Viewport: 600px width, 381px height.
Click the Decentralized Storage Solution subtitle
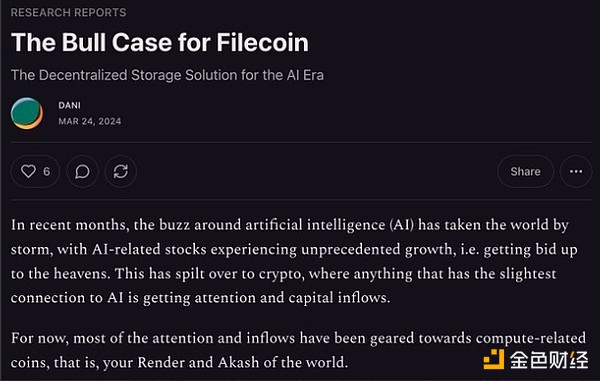coord(167,75)
